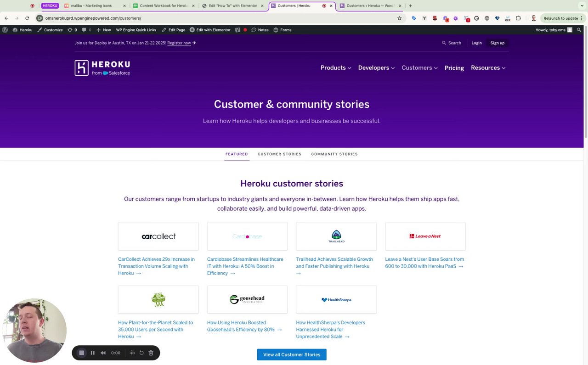Image resolution: width=588 pixels, height=365 pixels.
Task: Open Notes in the admin bar
Action: click(x=260, y=30)
